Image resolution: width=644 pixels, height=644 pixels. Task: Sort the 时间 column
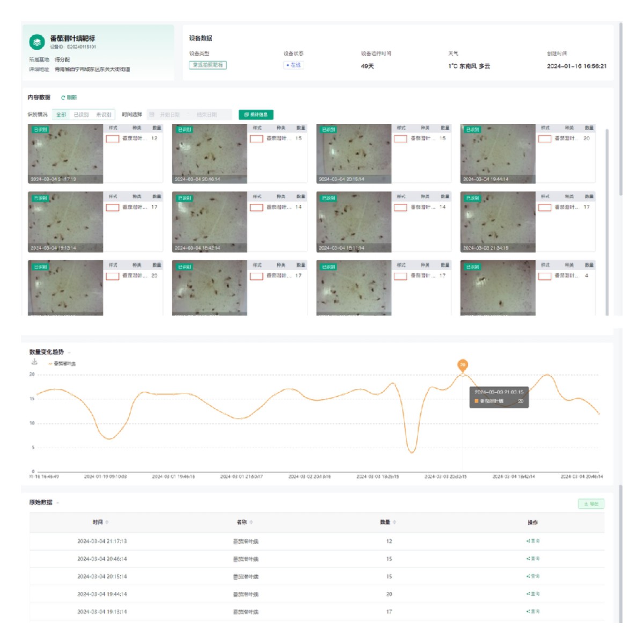point(107,522)
